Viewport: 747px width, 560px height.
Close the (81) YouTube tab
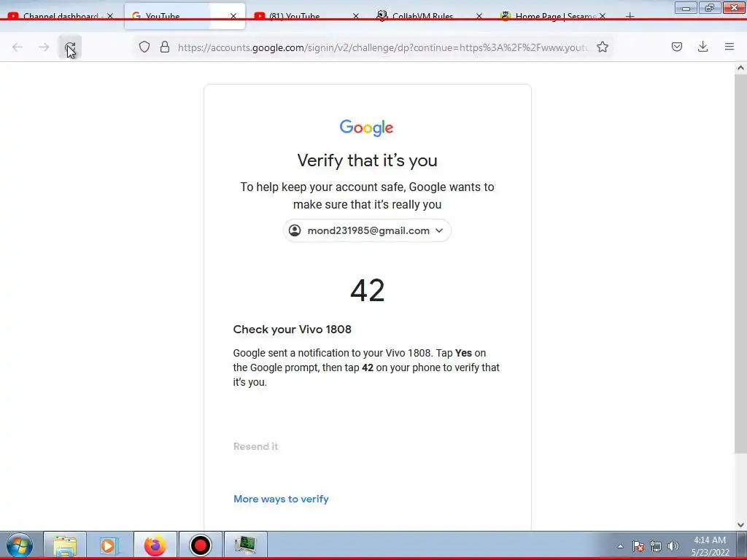click(356, 16)
